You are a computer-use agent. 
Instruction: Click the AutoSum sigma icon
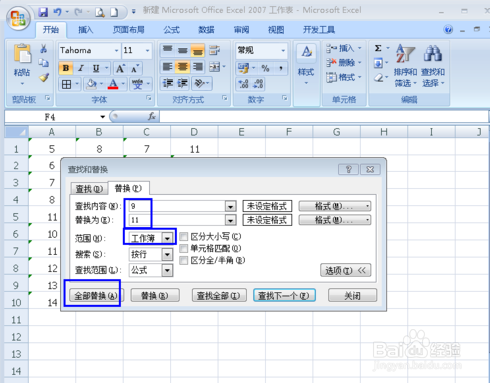pos(378,48)
